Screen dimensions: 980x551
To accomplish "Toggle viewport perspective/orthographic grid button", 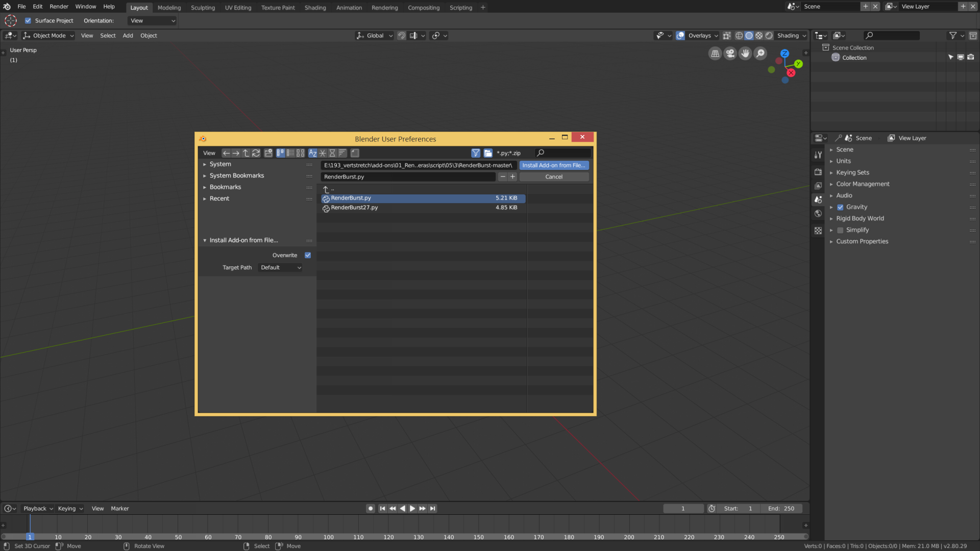I will pyautogui.click(x=715, y=54).
